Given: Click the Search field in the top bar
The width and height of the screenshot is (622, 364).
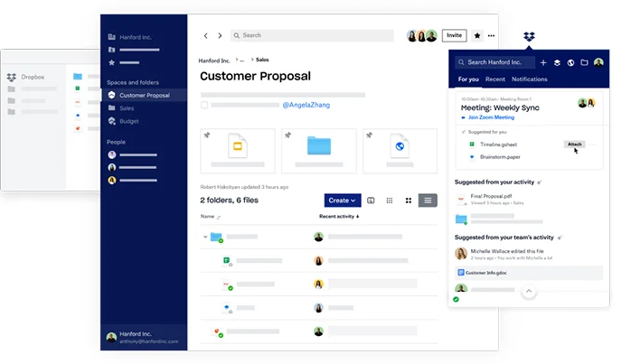Looking at the screenshot, I should coord(312,36).
